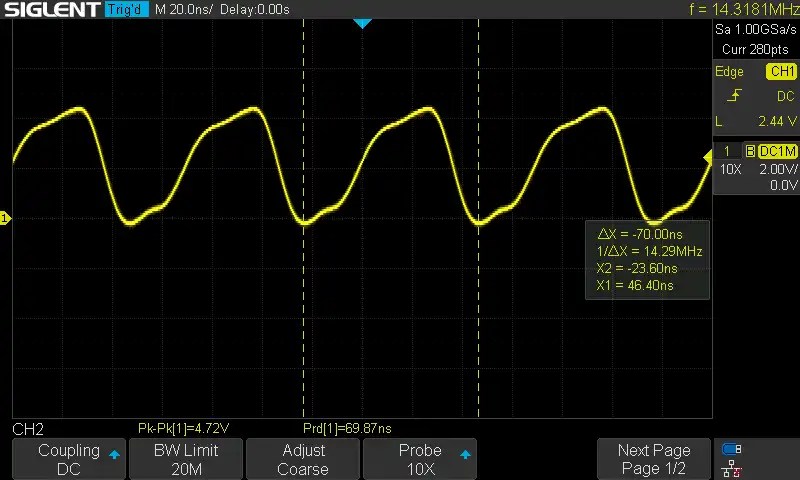Click the LAN network status icon
Viewport: 800px width, 480px height.
click(732, 467)
